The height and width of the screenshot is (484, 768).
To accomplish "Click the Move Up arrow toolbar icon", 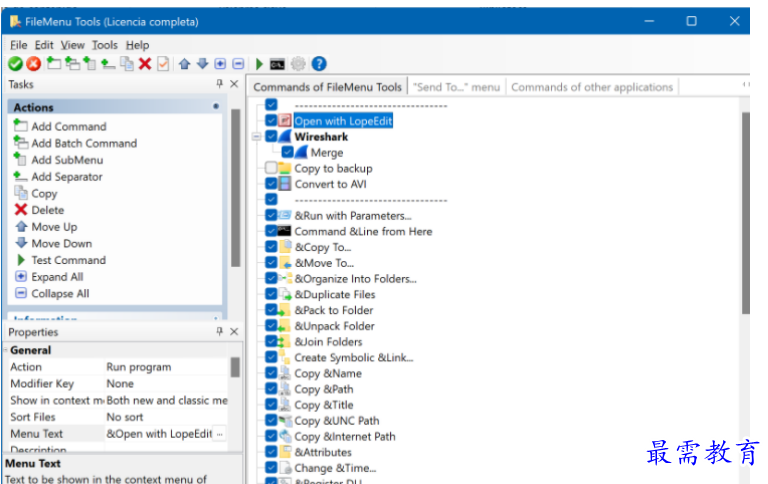I will (x=185, y=64).
